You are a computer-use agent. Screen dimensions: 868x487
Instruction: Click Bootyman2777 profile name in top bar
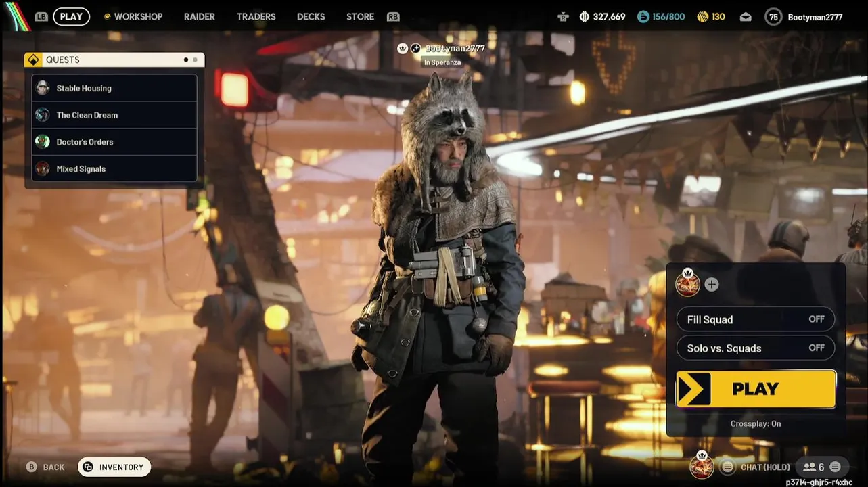815,17
